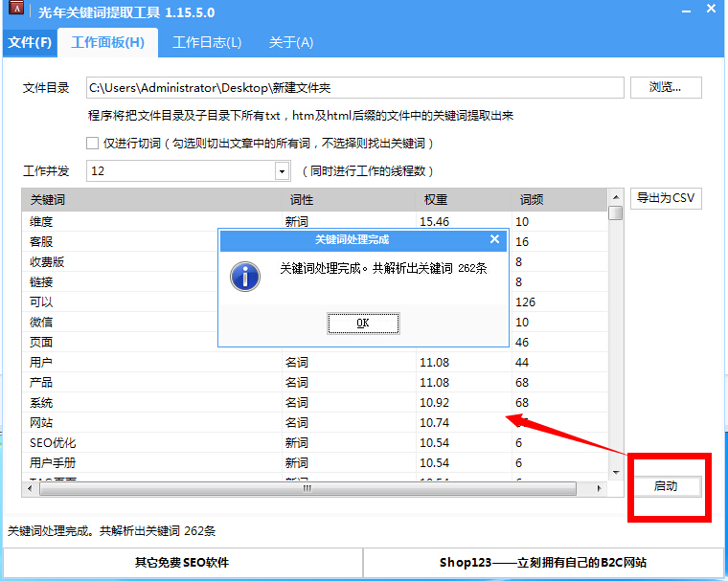Viewport: 728px width, 581px height.
Task: Click 导出为CSV export button
Action: (x=665, y=198)
